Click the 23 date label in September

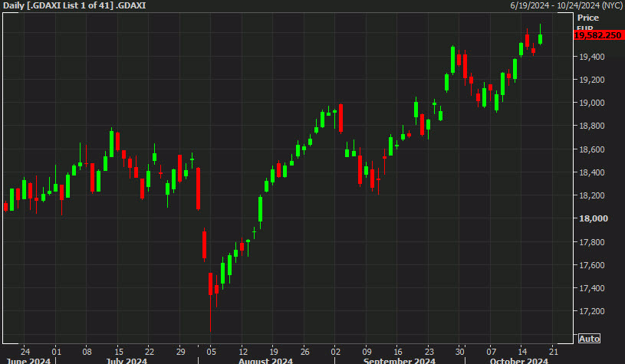coord(429,352)
